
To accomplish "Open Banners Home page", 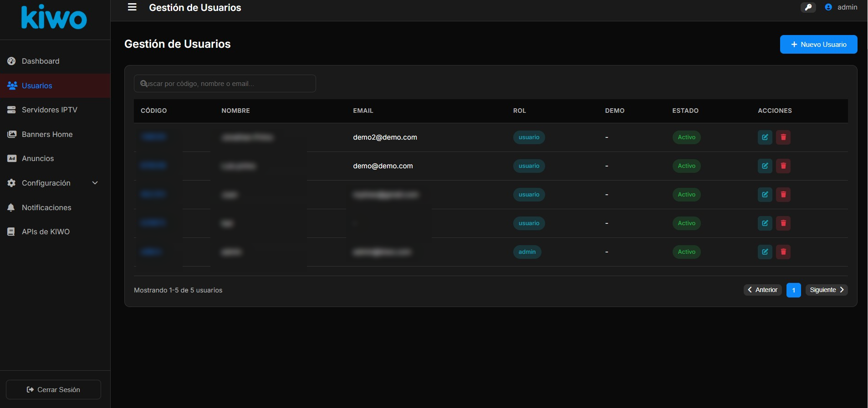I will click(47, 134).
